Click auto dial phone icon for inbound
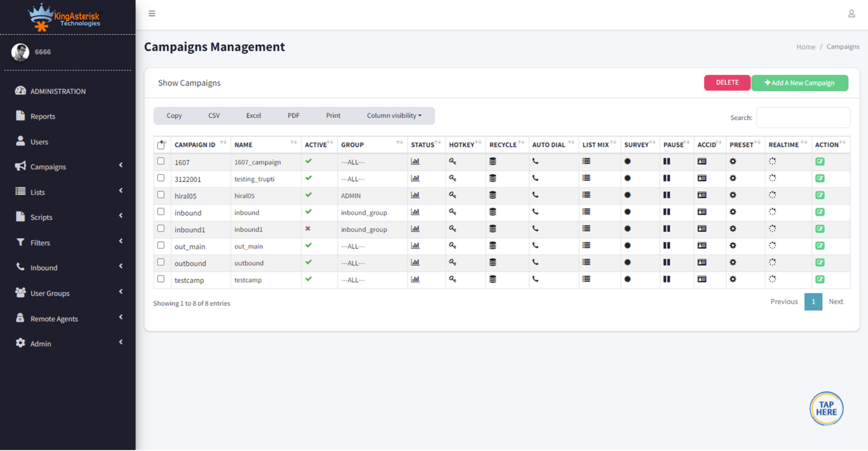 [535, 212]
